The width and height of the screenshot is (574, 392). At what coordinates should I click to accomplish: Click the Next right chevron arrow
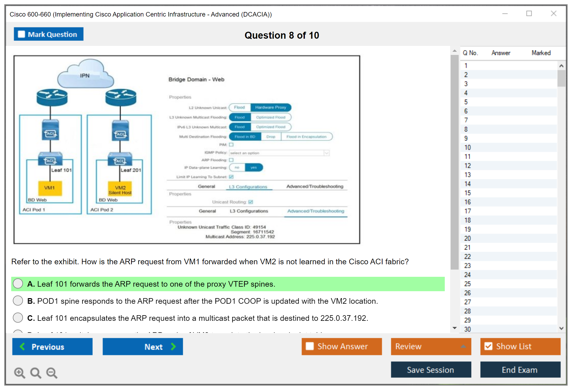pos(174,346)
